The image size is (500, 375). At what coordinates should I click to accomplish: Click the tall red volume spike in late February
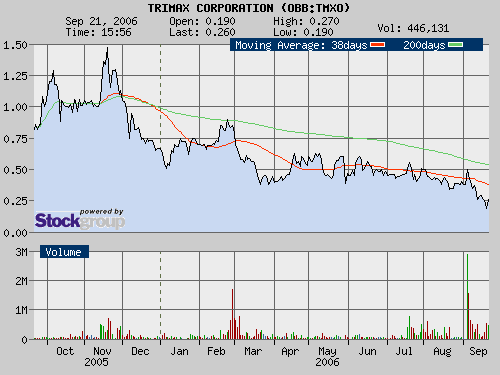point(232,314)
